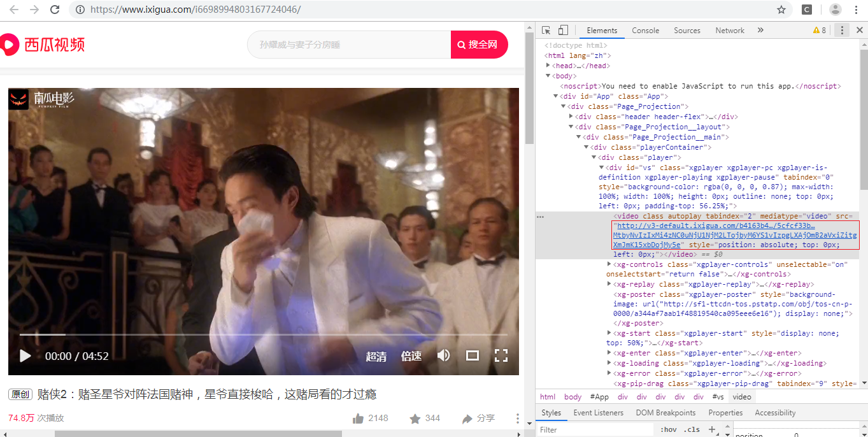Toggle the :hov element state panel
This screenshot has width=868, height=437.
click(x=669, y=429)
